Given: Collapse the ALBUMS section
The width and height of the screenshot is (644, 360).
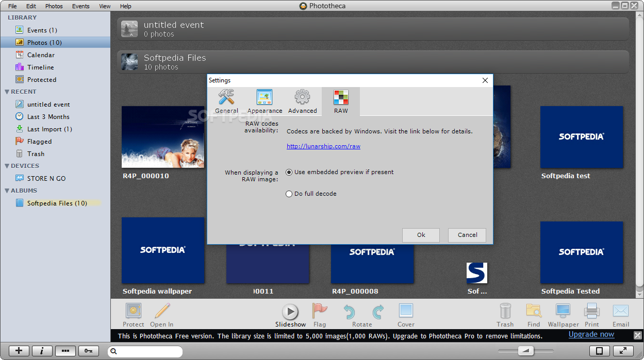Looking at the screenshot, I should coord(7,191).
